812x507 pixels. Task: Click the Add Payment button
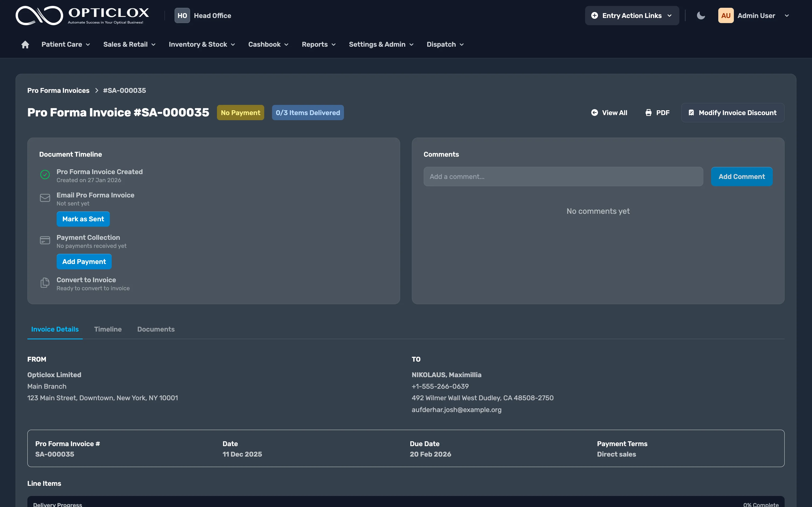pos(84,262)
